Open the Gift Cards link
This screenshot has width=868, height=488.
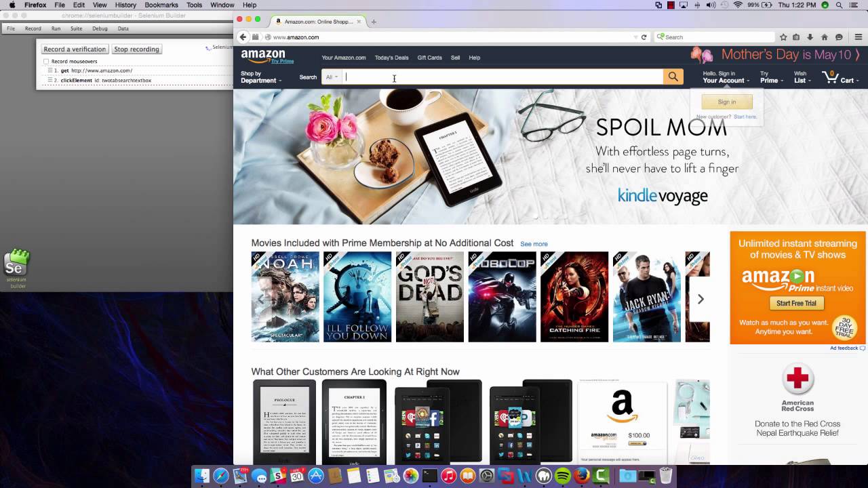tap(429, 58)
